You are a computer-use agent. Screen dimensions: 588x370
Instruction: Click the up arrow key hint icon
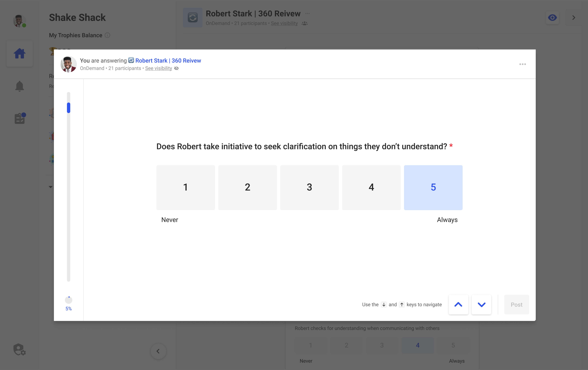pos(402,304)
